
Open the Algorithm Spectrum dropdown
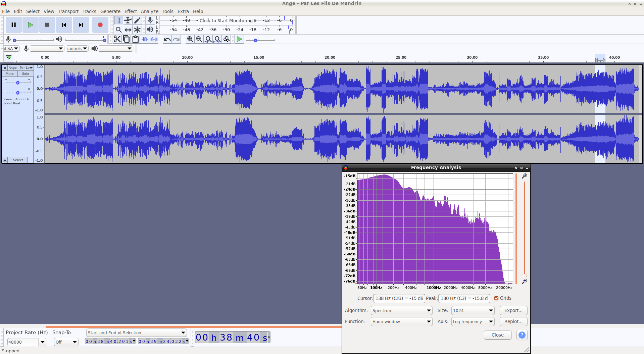point(401,311)
